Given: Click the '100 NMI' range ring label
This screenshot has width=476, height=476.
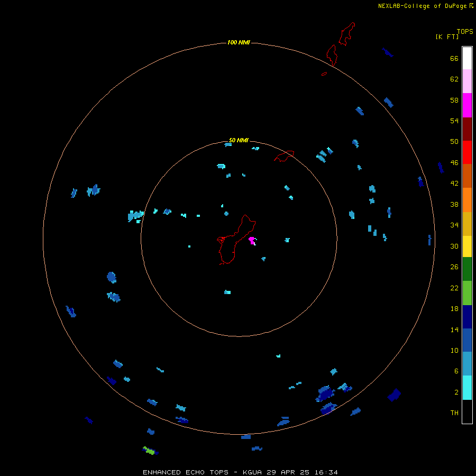Looking at the screenshot, I should click(239, 42).
